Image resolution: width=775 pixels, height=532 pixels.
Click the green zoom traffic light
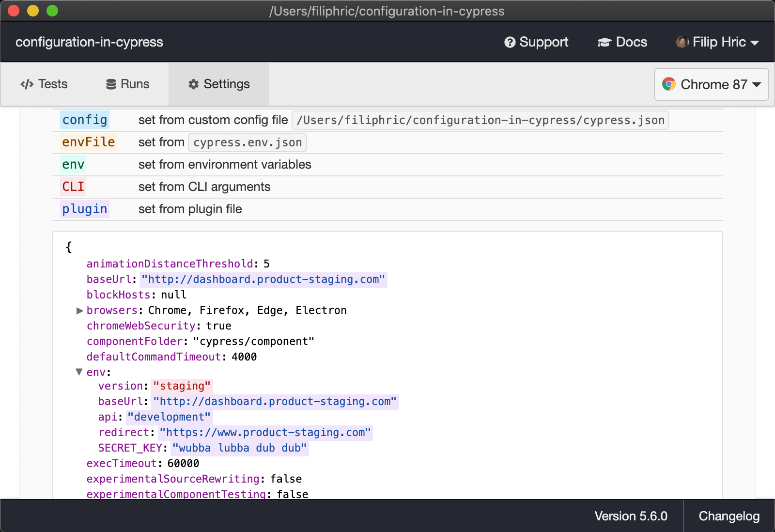pyautogui.click(x=51, y=11)
